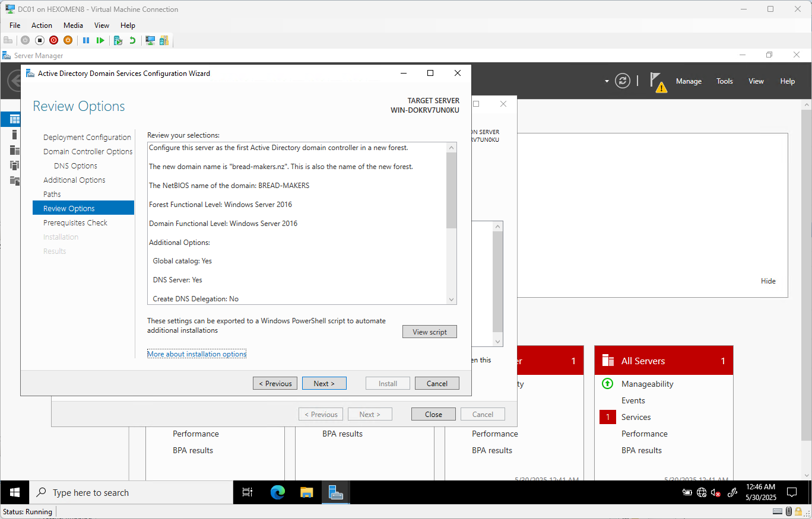The width and height of the screenshot is (812, 519).
Task: Click the Turn Off stop-square toolbar icon
Action: 40,40
